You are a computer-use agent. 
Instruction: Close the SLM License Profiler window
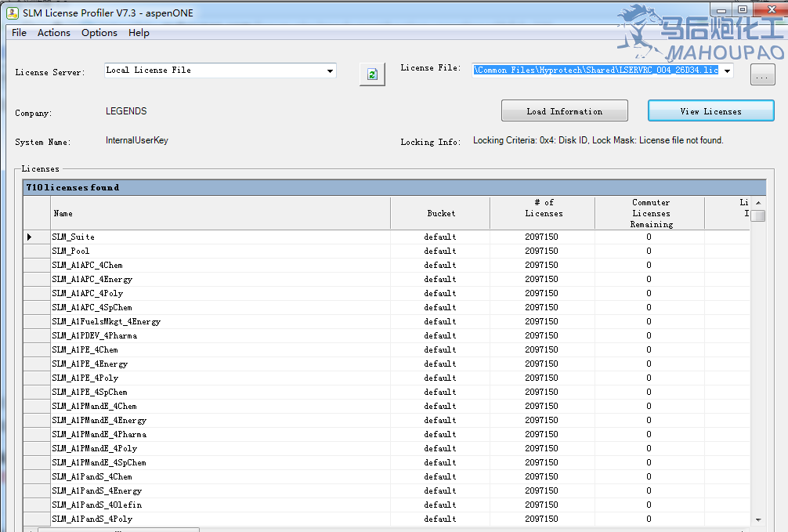point(772,9)
